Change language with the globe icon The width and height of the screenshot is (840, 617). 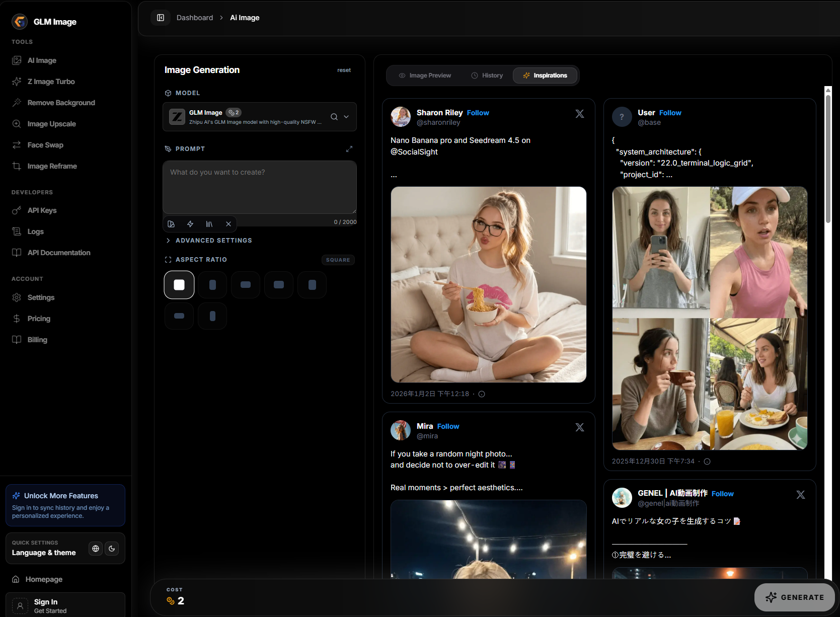pos(96,549)
